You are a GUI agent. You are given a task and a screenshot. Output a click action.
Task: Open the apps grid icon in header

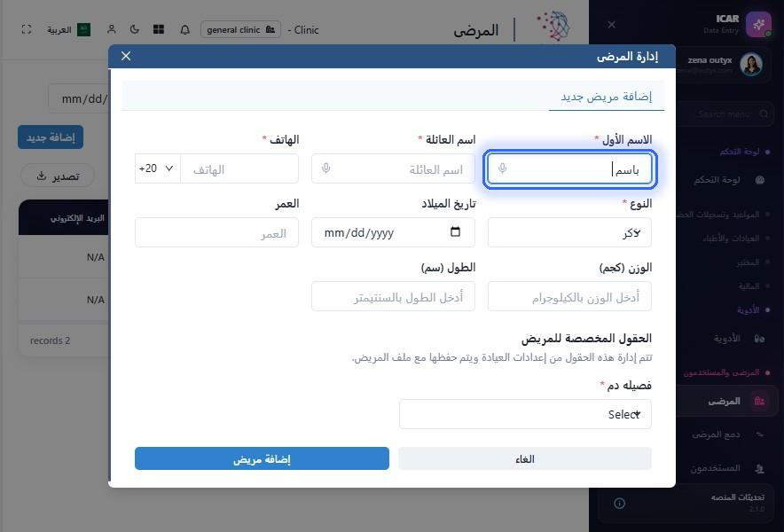pyautogui.click(x=159, y=29)
